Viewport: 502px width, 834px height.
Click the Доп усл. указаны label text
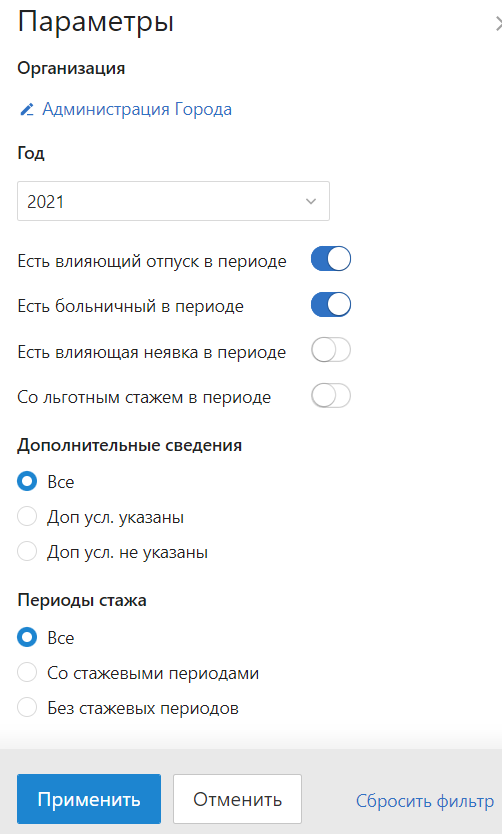[115, 517]
